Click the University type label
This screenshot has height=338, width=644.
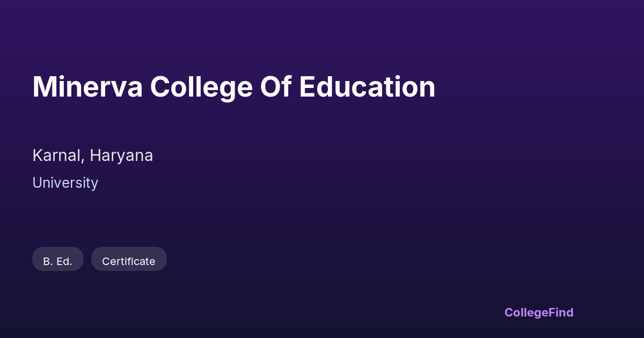coord(65,183)
